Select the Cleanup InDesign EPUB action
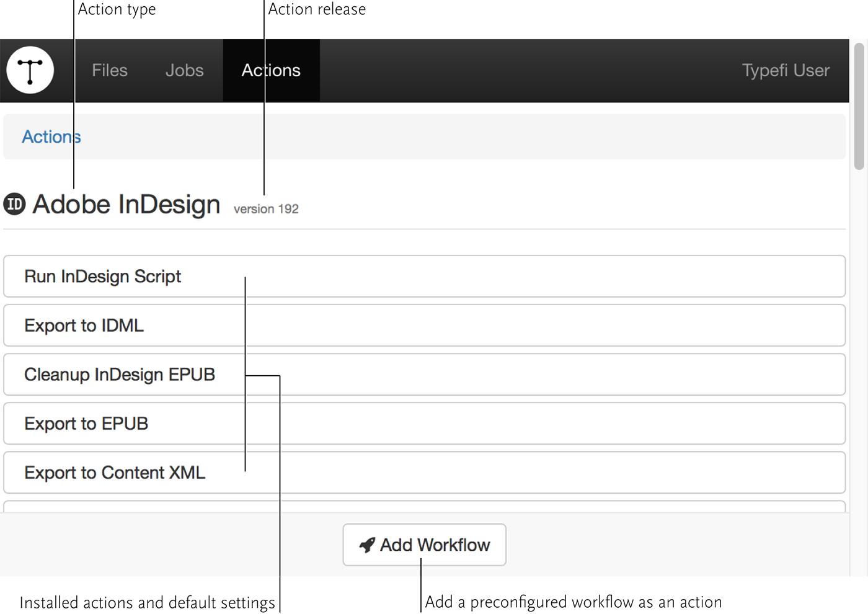Screen dimensions: 868x614 coord(424,374)
